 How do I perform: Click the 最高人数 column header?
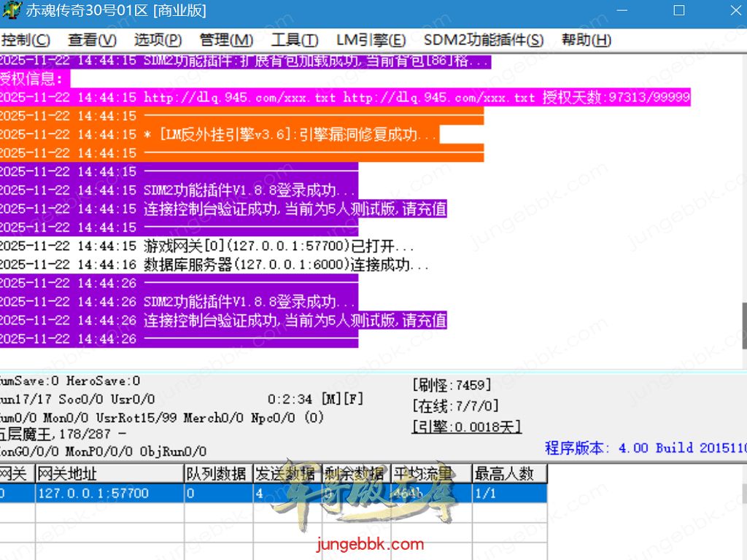[508, 474]
